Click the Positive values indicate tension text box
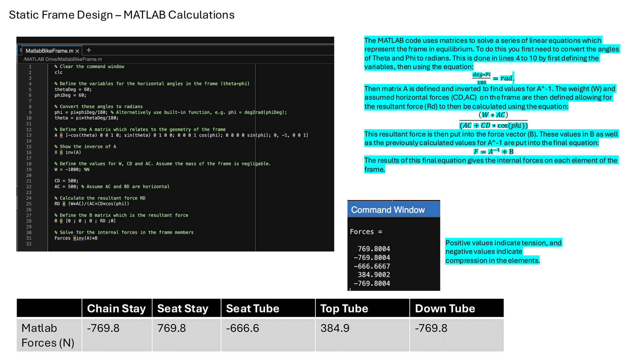Image resolution: width=644 pixels, height=362 pixels. point(503,251)
